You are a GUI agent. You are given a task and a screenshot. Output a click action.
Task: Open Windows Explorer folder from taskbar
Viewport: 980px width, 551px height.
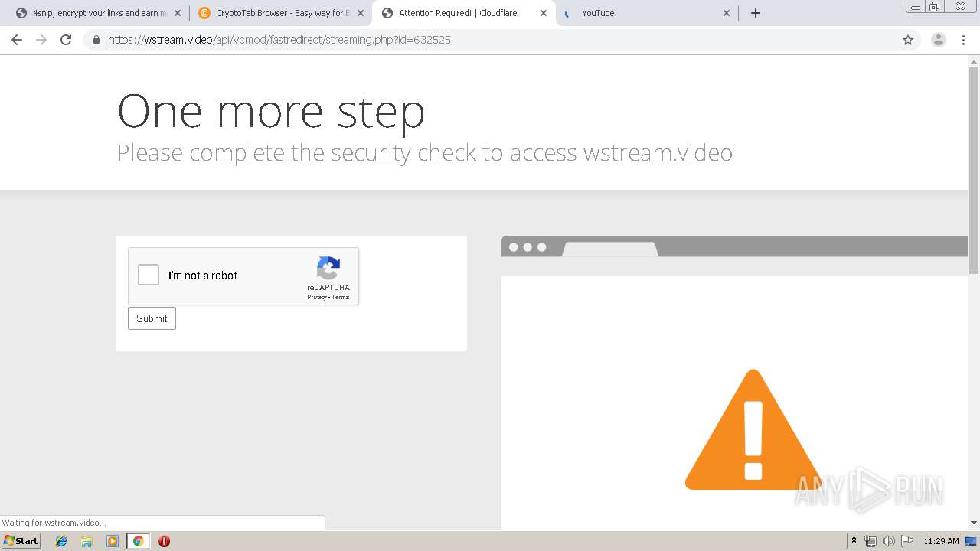click(87, 541)
